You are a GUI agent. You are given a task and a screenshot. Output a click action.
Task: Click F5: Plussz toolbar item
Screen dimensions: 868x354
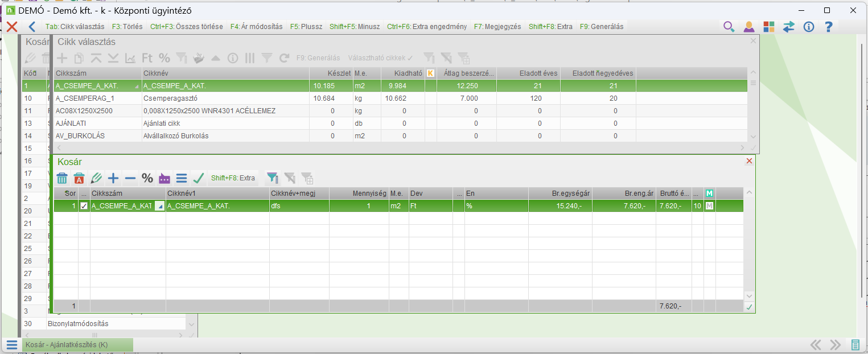pos(306,26)
